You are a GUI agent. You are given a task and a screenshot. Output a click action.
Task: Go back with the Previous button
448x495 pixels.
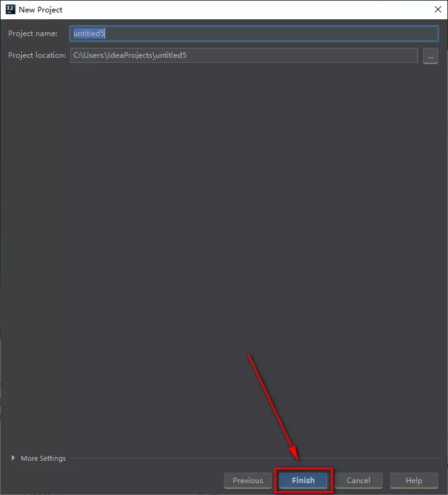click(248, 480)
